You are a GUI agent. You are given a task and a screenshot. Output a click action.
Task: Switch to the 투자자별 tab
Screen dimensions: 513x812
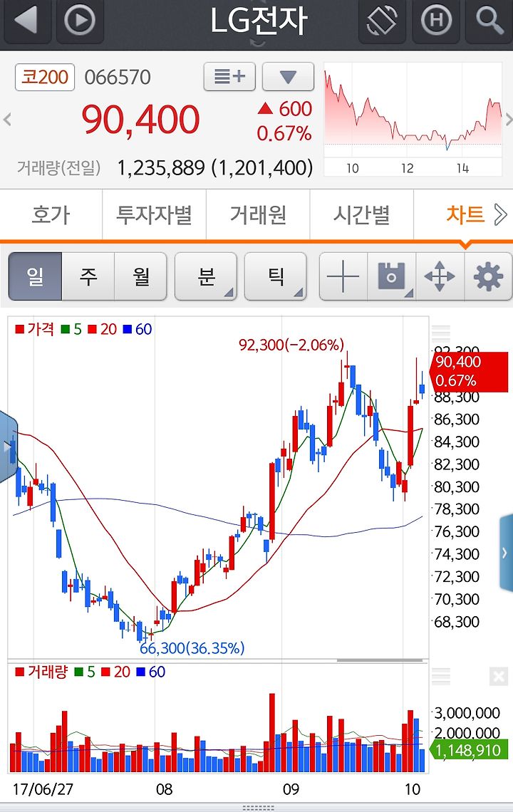(154, 214)
